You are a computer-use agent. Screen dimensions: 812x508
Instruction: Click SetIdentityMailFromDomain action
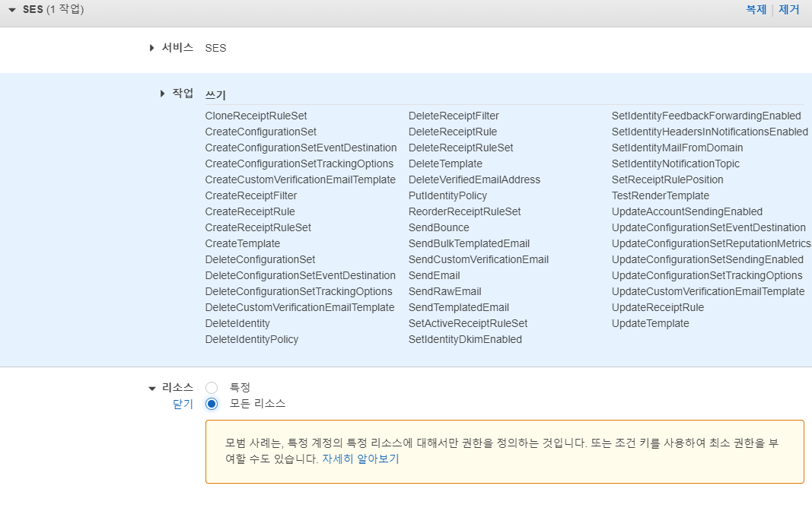[677, 148]
